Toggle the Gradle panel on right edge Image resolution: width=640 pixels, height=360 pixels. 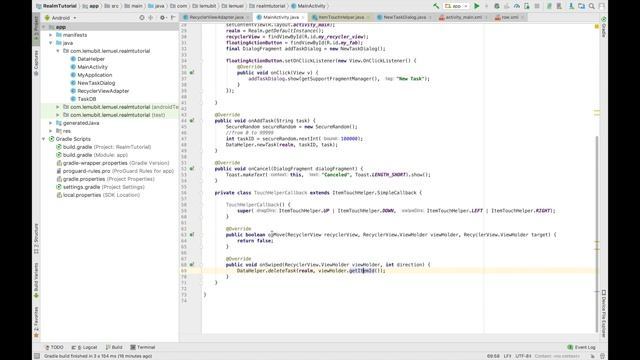[604, 27]
